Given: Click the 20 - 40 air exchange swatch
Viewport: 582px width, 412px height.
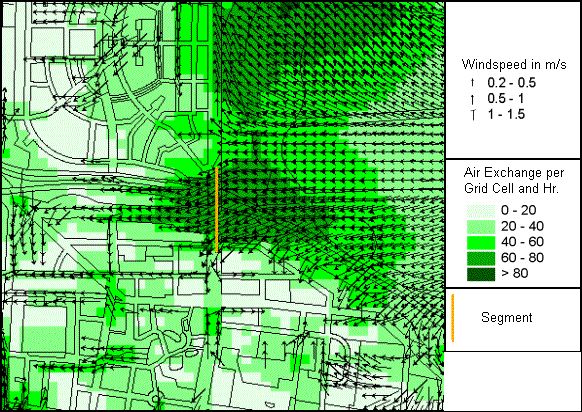Looking at the screenshot, I should tap(481, 226).
